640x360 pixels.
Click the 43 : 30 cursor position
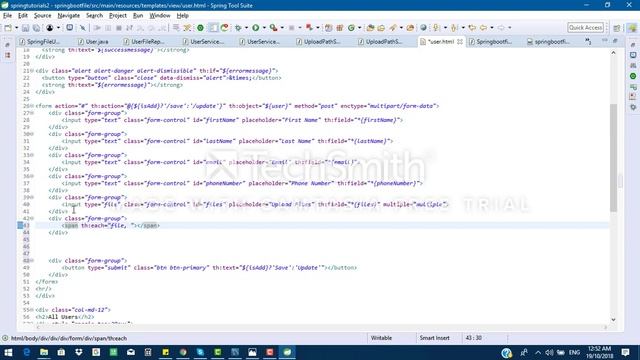(x=473, y=338)
